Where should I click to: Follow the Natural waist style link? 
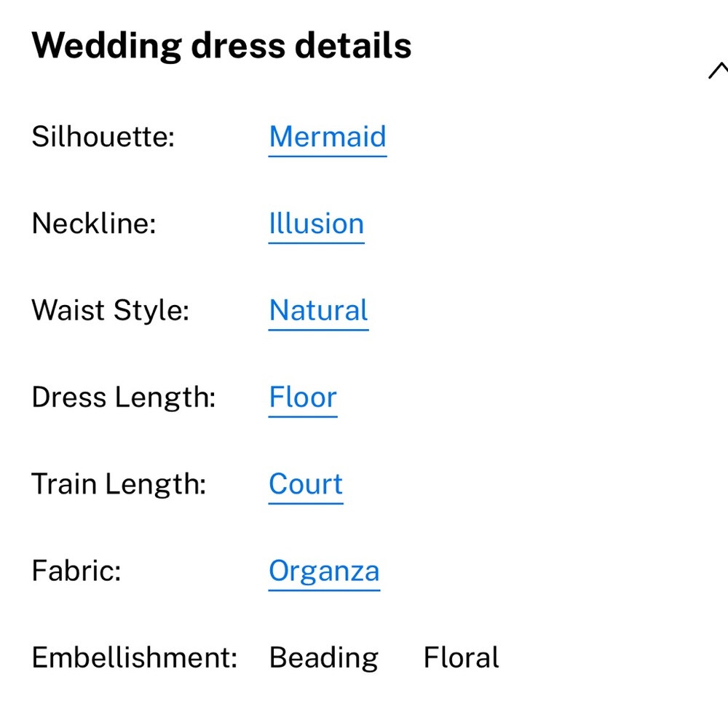(319, 310)
